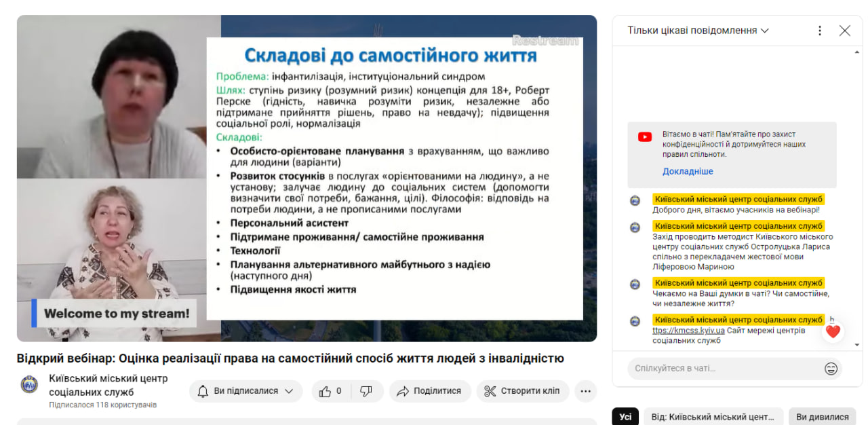Click avatar beside Чекаємо на Ваші думки message

[x=635, y=284]
